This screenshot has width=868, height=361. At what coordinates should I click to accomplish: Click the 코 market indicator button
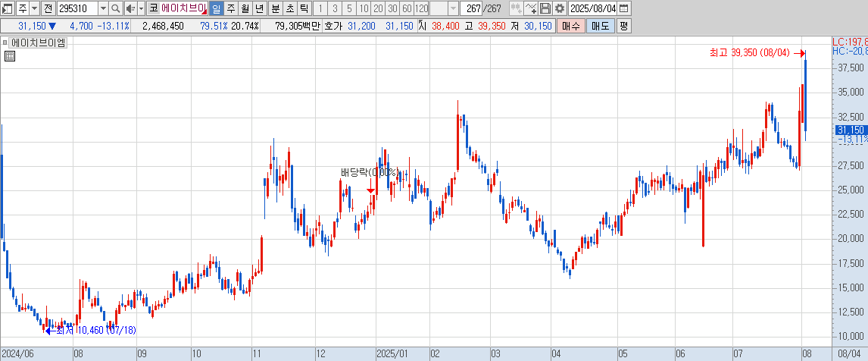153,8
